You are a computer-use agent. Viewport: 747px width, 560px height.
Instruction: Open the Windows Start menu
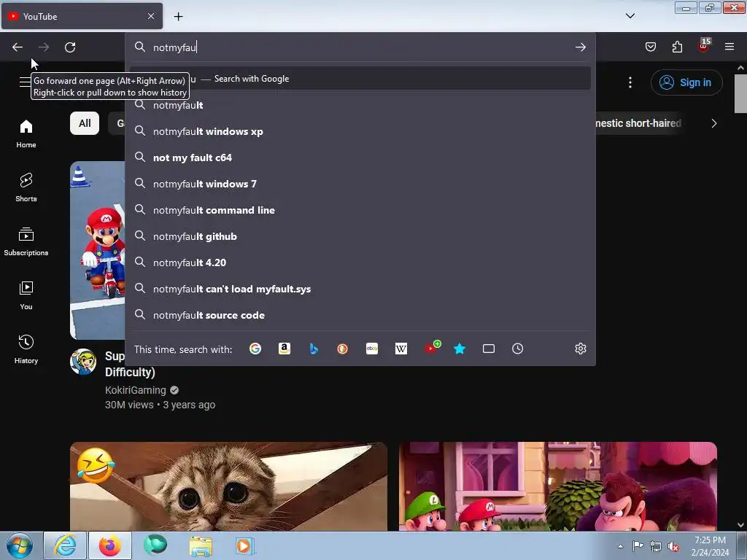[x=20, y=545]
